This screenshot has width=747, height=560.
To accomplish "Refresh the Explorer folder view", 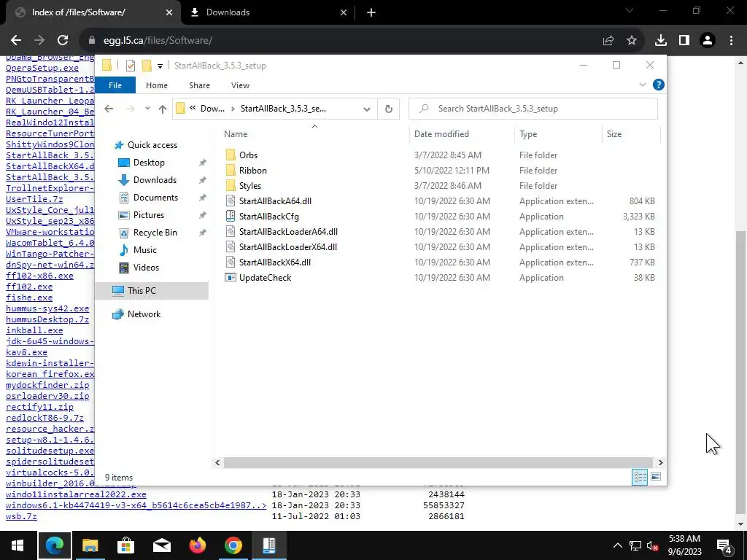I will [x=389, y=109].
